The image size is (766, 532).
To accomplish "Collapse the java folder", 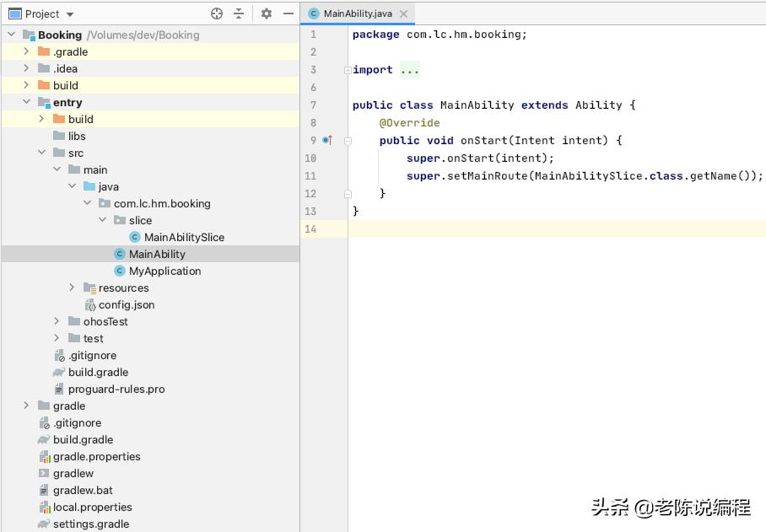I will (72, 186).
